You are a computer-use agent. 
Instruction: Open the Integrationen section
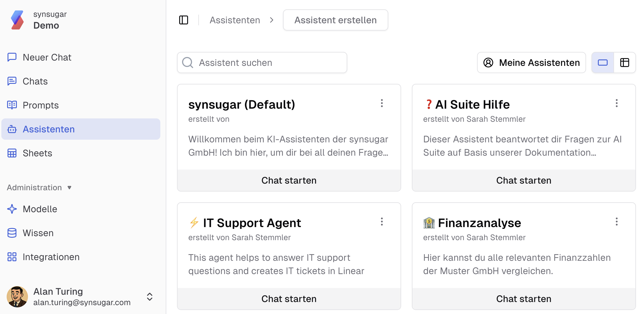(x=51, y=257)
